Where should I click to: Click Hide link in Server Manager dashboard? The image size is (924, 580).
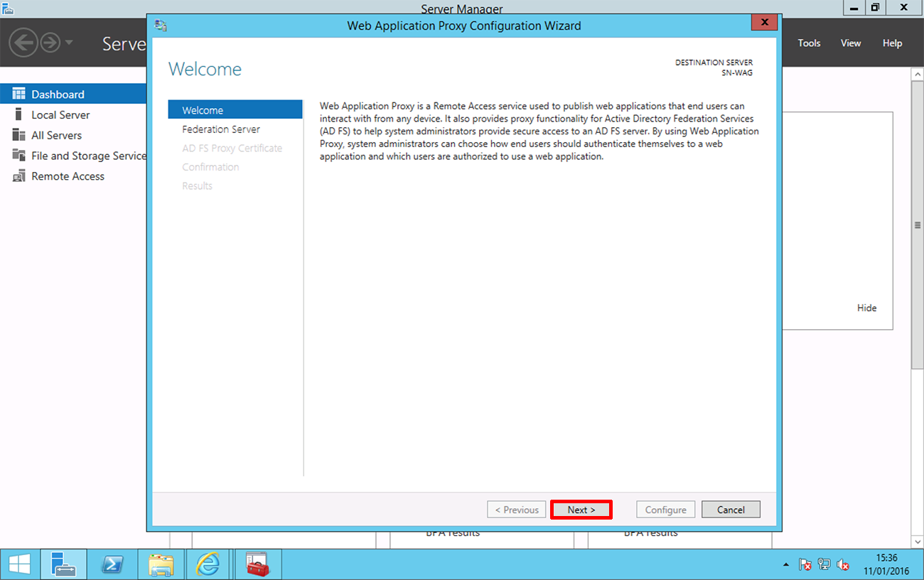pos(866,308)
